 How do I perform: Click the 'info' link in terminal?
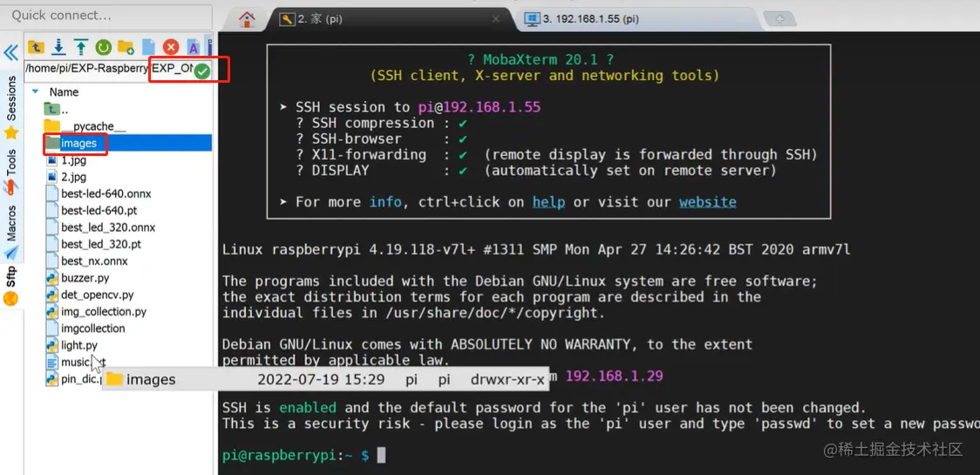(x=385, y=202)
